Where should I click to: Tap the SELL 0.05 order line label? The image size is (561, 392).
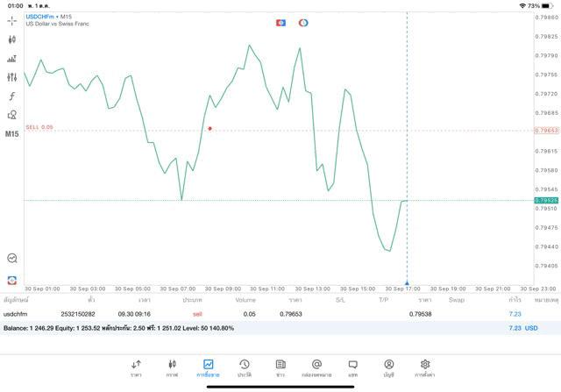click(39, 127)
